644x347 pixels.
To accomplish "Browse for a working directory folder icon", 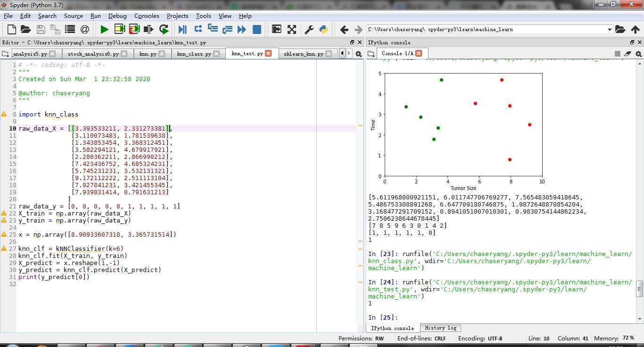I will coord(620,29).
